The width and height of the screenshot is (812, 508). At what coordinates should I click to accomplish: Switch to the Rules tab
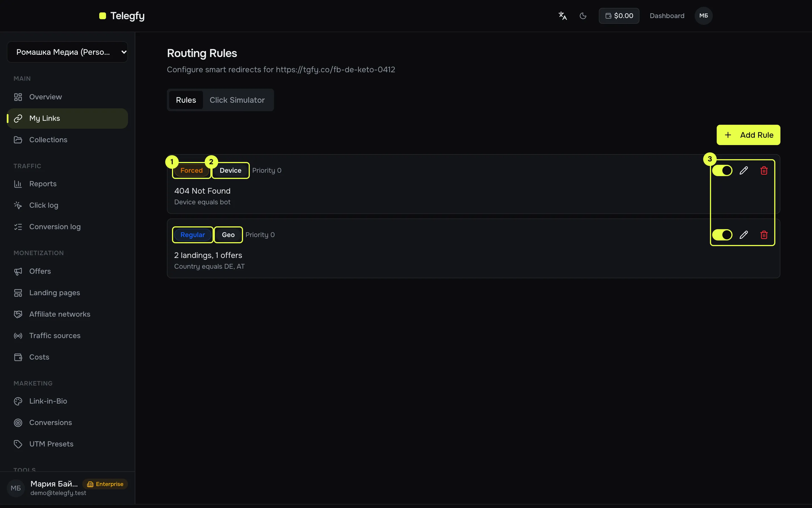point(186,100)
